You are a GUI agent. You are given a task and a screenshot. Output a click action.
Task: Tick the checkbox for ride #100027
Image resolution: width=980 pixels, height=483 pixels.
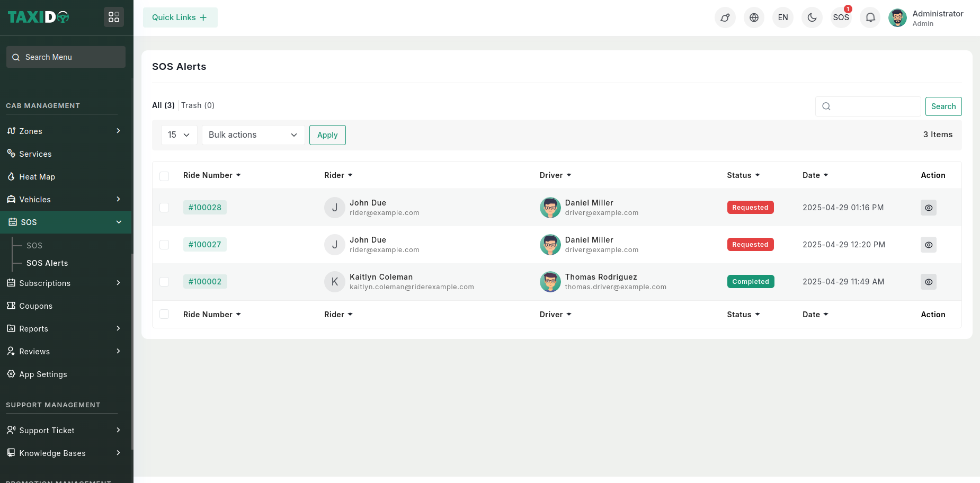tap(164, 245)
